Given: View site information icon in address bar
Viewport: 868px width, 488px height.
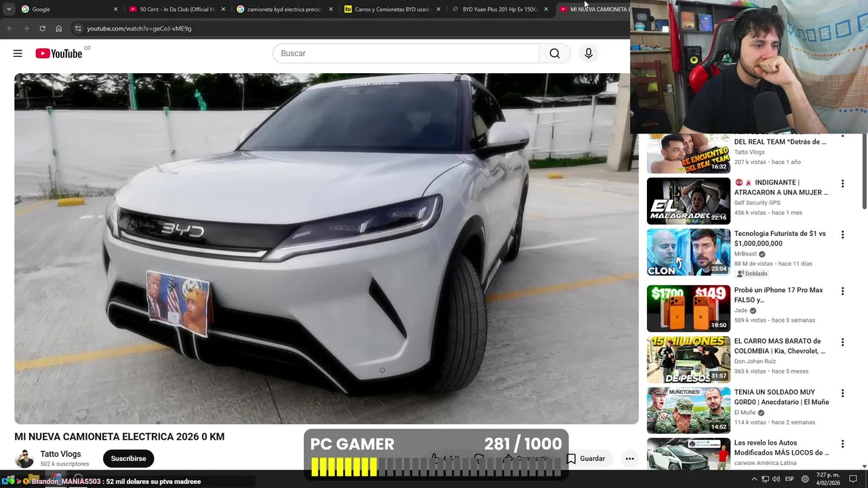Looking at the screenshot, I should pyautogui.click(x=78, y=28).
